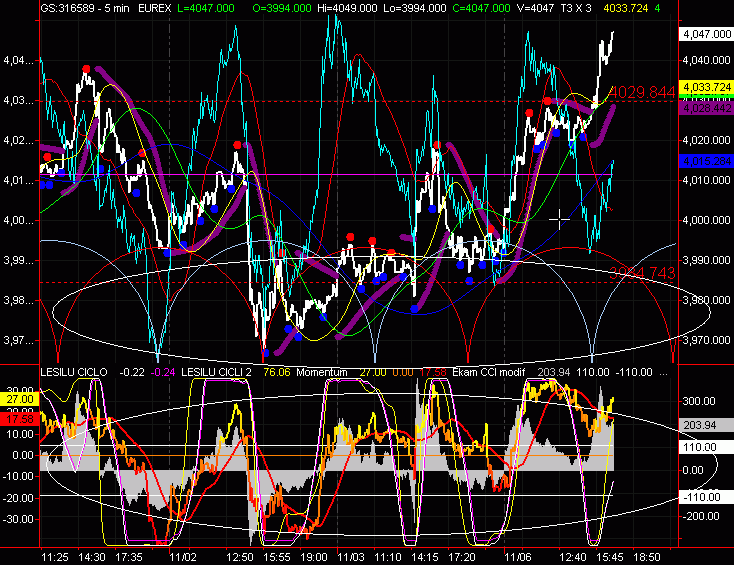Click the 15:55 time axis label

[x=277, y=558]
